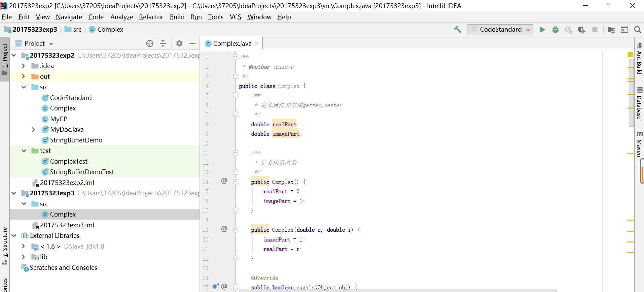Select 20175323exp3.iml file
Viewport: 644px width, 292px height.
click(x=63, y=225)
